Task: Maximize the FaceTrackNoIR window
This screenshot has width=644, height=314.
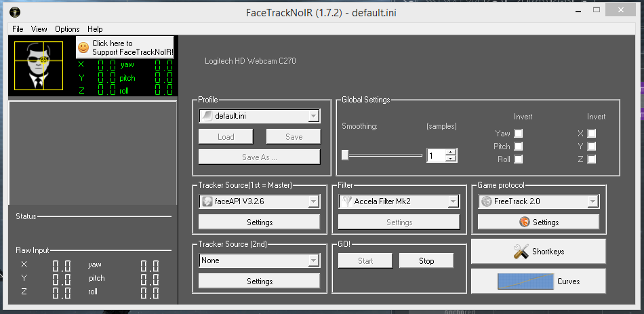Action: pos(597,9)
